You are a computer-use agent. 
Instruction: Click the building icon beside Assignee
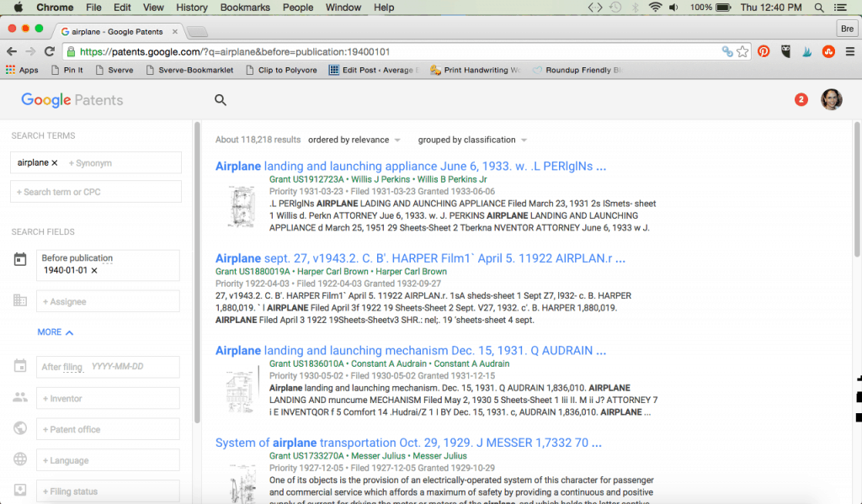pyautogui.click(x=20, y=300)
